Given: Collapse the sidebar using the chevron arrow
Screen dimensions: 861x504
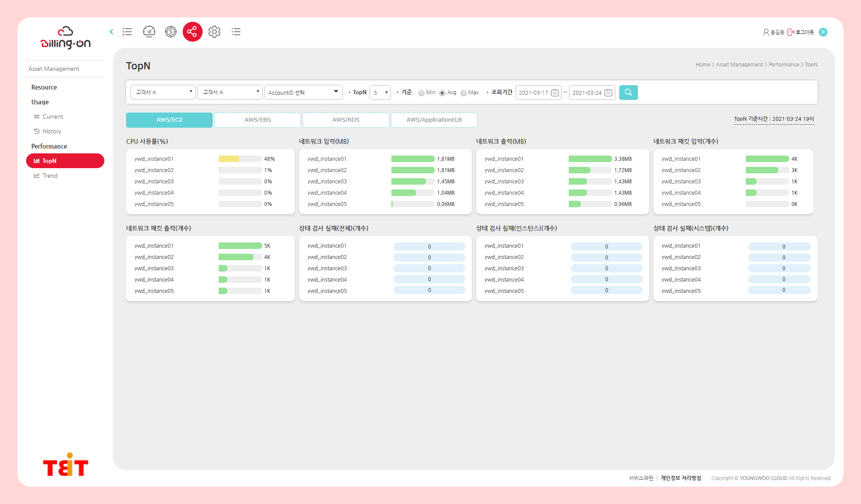Looking at the screenshot, I should 111,32.
